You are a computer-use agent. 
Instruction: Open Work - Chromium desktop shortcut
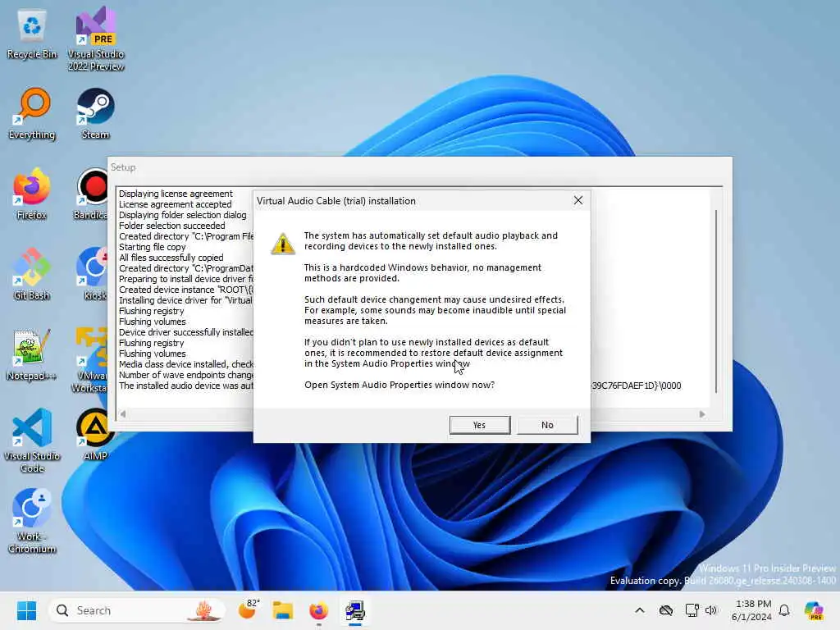tap(32, 521)
